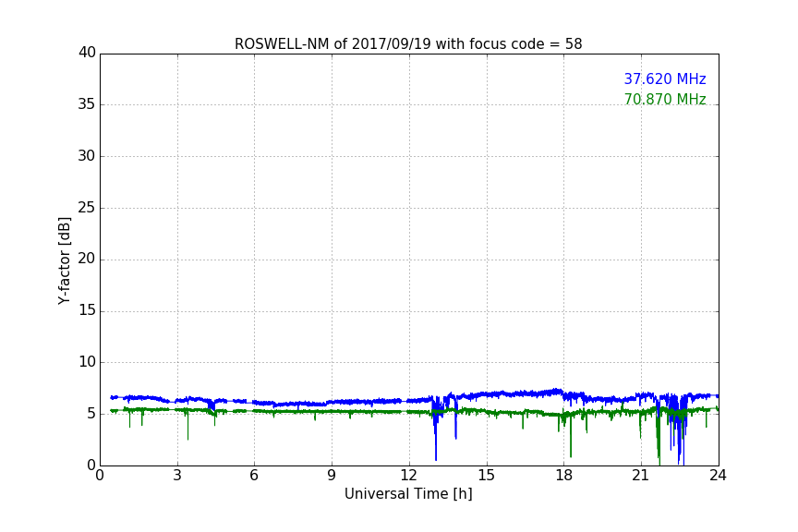Click the x-axis tick label '21'
The image size is (798, 532).
coord(641,476)
